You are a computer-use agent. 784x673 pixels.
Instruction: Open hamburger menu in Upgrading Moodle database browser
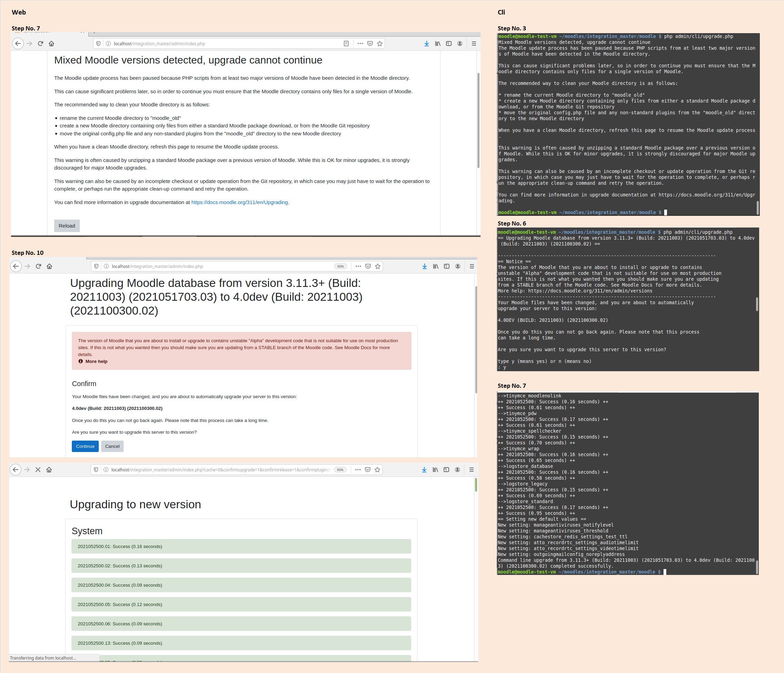[x=472, y=266]
